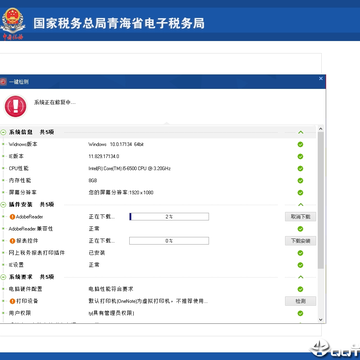The width and height of the screenshot is (360, 360).
Task: Click green check icon for IE版本 row
Action: (x=300, y=156)
